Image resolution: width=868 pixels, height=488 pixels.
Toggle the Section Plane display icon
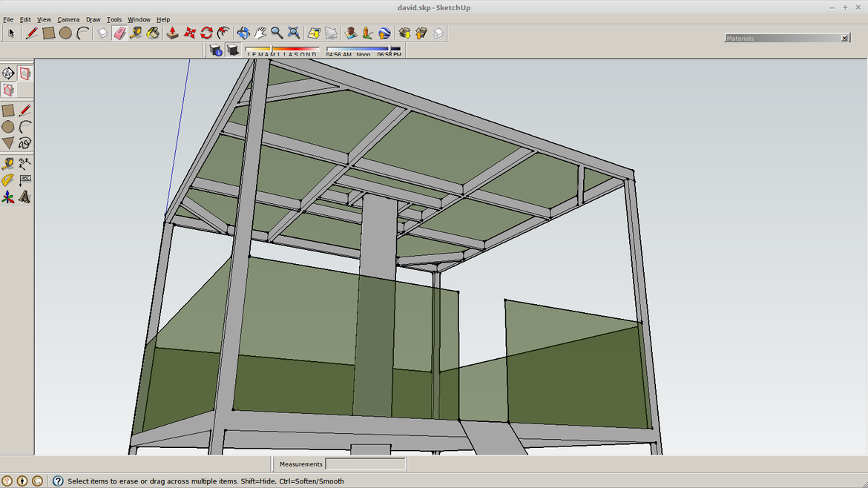25,73
